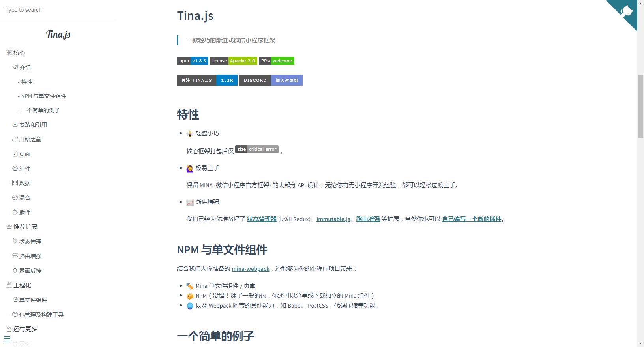
Task: Open the 路由增强 link in paragraph
Action: [368, 219]
